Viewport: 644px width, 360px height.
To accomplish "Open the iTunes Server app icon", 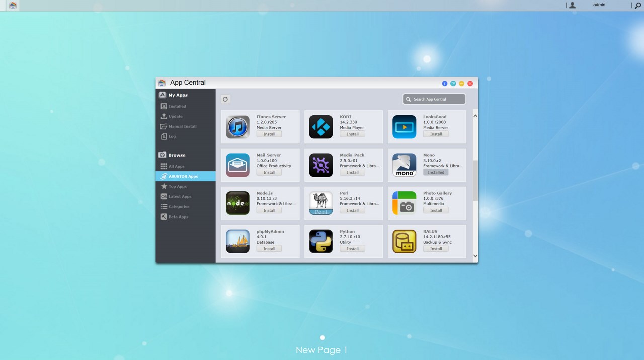I will coord(237,127).
